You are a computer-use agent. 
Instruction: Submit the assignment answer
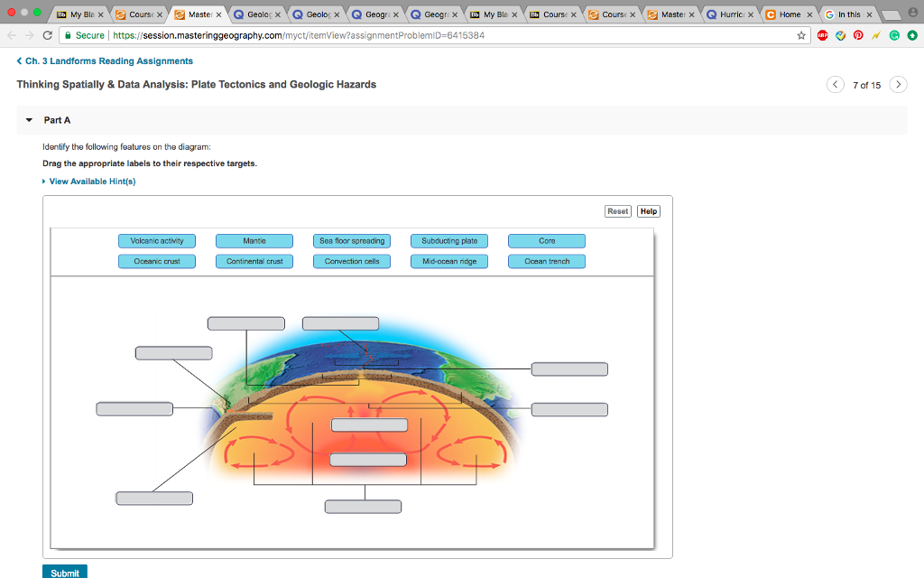(x=64, y=572)
